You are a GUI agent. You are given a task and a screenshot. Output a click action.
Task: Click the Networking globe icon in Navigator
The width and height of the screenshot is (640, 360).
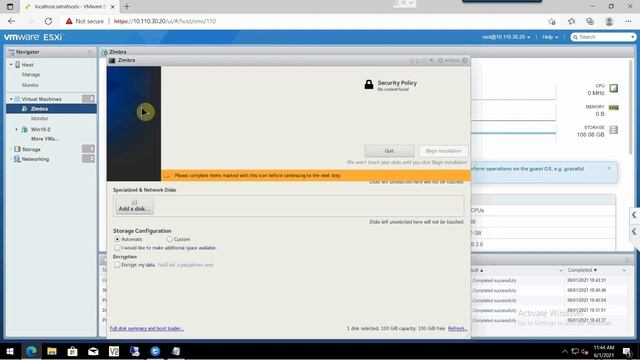(17, 159)
